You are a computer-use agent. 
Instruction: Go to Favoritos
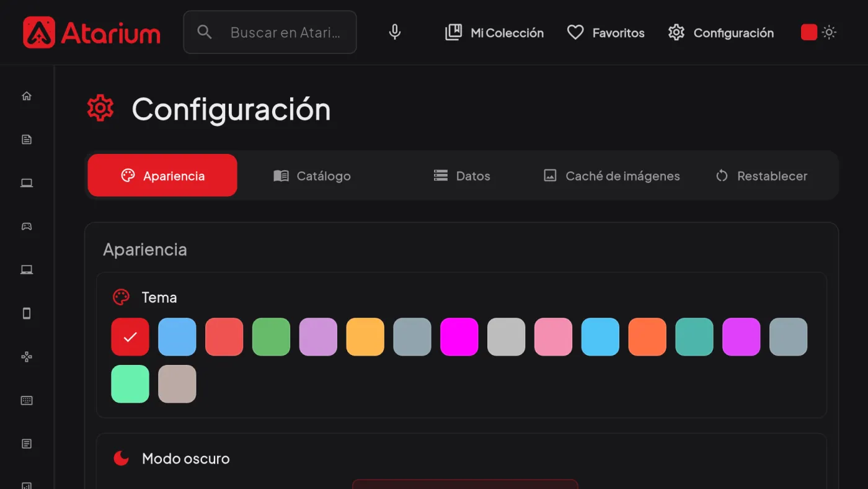click(606, 32)
